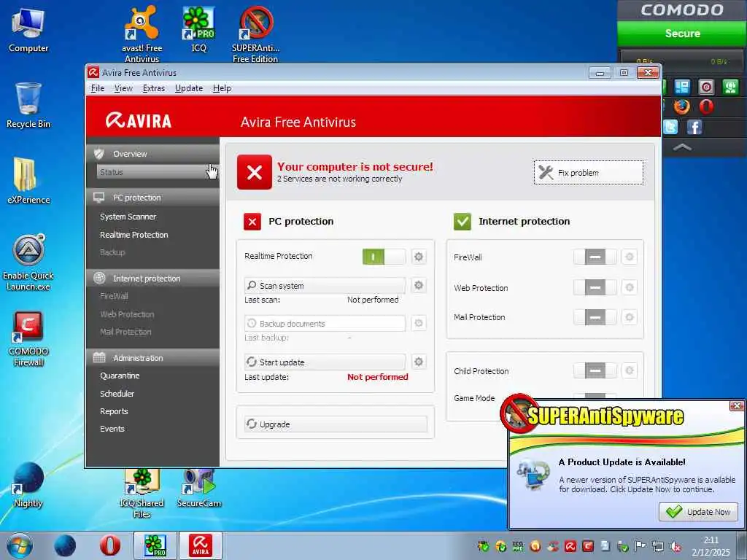Click the PC protection section header in sidebar
Screen dimensions: 747x560
click(152, 197)
